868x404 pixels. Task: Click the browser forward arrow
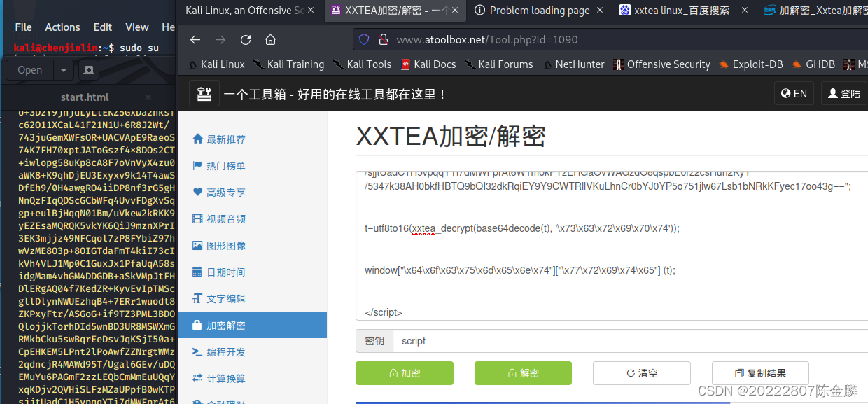[220, 39]
